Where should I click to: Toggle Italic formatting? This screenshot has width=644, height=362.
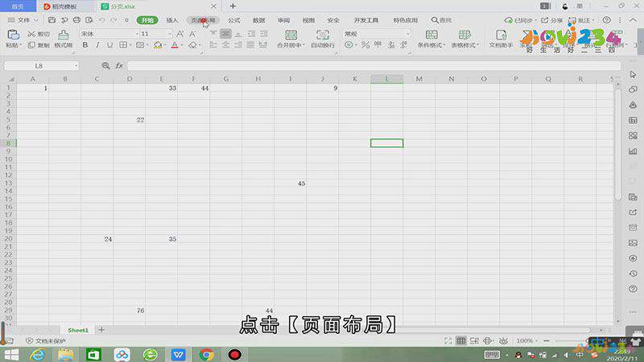point(97,45)
